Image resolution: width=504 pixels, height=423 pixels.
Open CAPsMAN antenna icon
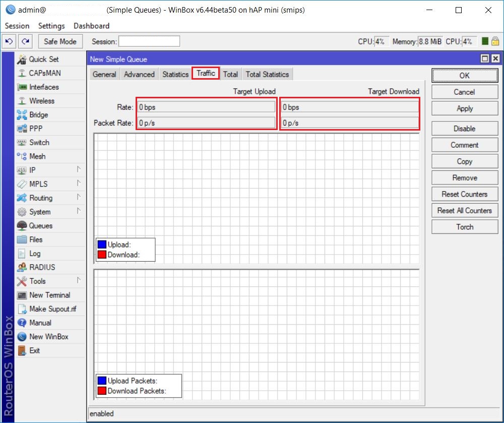22,73
